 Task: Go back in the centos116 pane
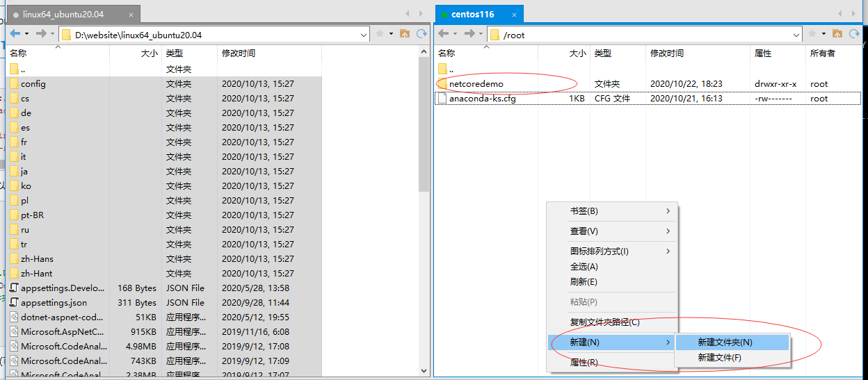(443, 33)
